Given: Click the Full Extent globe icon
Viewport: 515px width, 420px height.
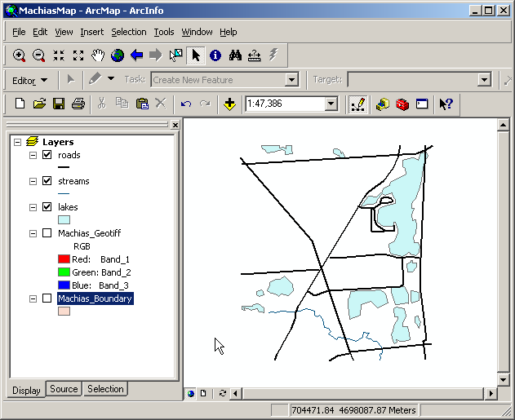Looking at the screenshot, I should [118, 55].
